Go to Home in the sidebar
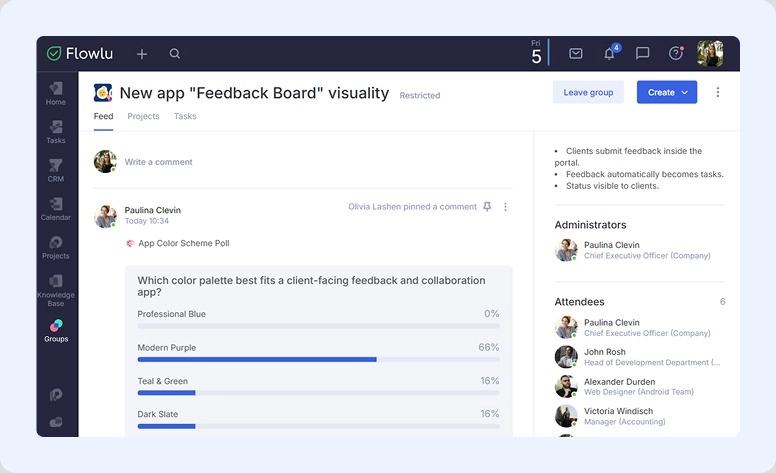Image resolution: width=776 pixels, height=473 pixels. pos(56,94)
